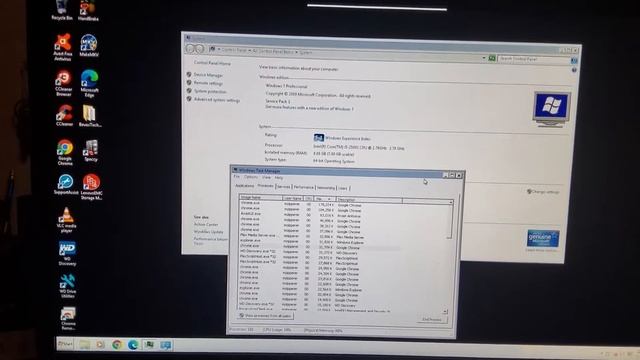
Task: Launch Avast Free Antivirus from desktop
Action: click(63, 47)
